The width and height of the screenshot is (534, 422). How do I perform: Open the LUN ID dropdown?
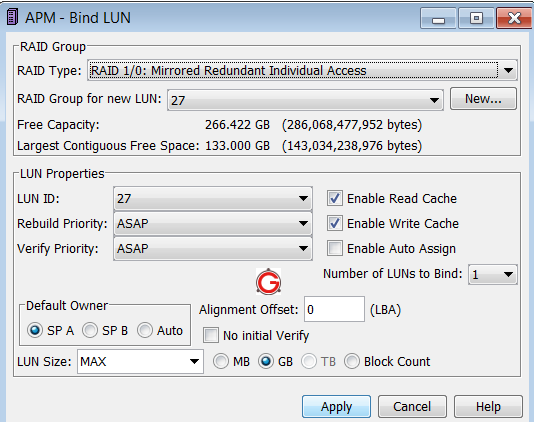tap(213, 199)
